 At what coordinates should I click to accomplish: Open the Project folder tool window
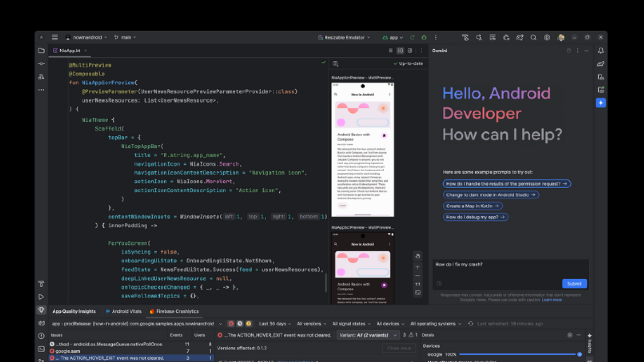41,51
